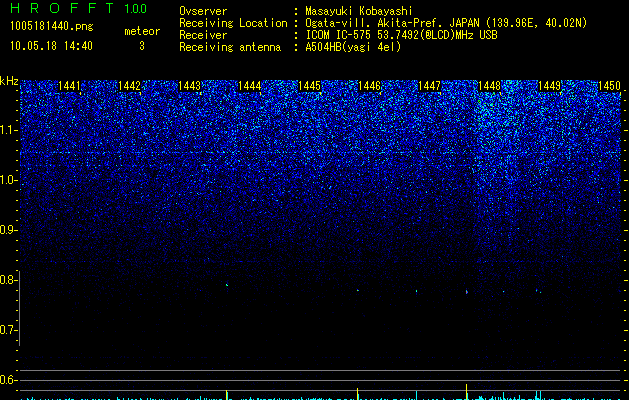Image resolution: width=629 pixels, height=400 pixels.
Task: Click time marker 1445
Action: coord(309,86)
